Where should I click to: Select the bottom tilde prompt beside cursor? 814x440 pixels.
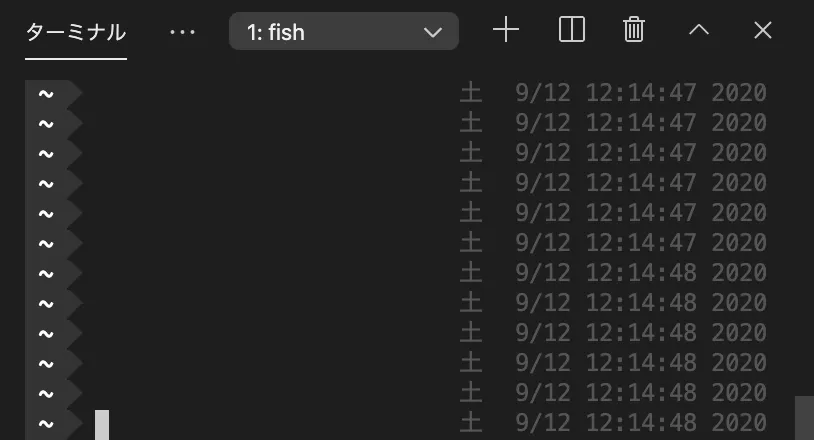(x=53, y=424)
